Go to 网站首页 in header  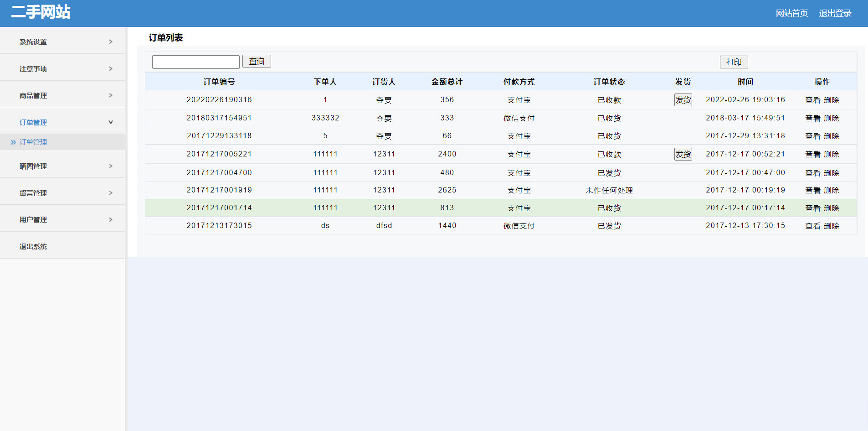point(791,13)
